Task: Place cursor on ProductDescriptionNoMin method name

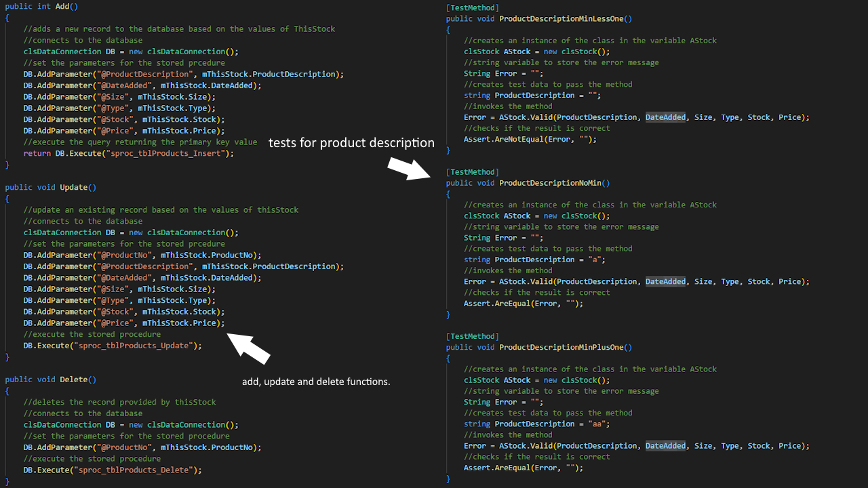Action: (x=551, y=183)
